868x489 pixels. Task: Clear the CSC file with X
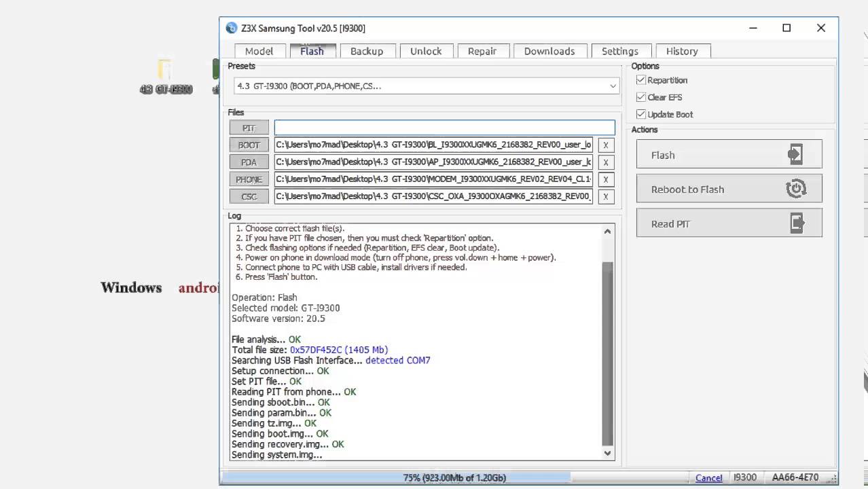pyautogui.click(x=605, y=197)
